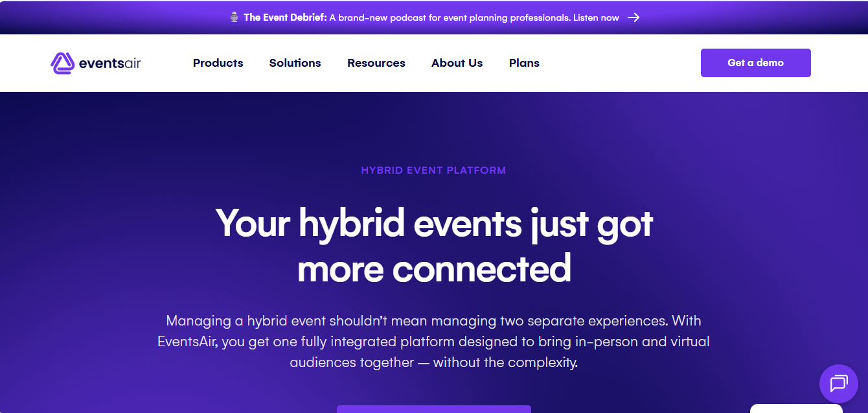
Task: Expand the Solutions dropdown
Action: [295, 63]
